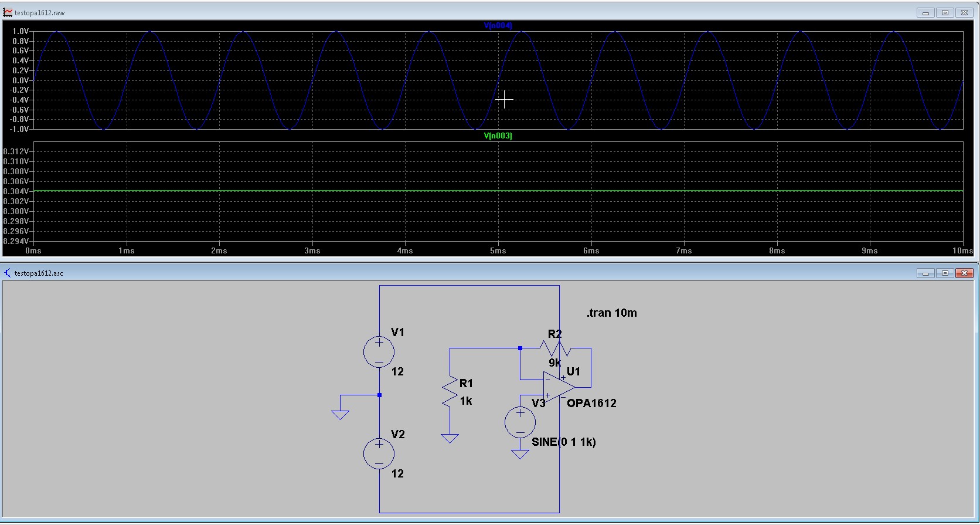Click the waveform window icon beside testopa1612.raw
The image size is (980, 525).
(x=8, y=12)
